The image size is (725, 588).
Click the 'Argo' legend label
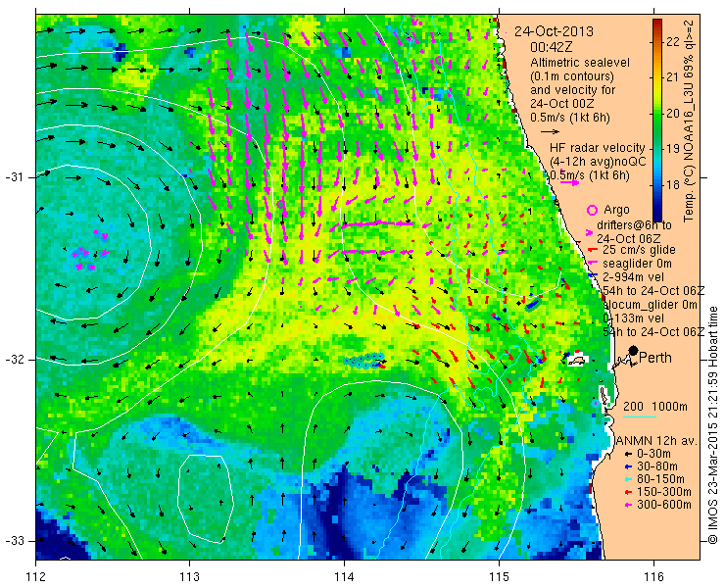(617, 210)
